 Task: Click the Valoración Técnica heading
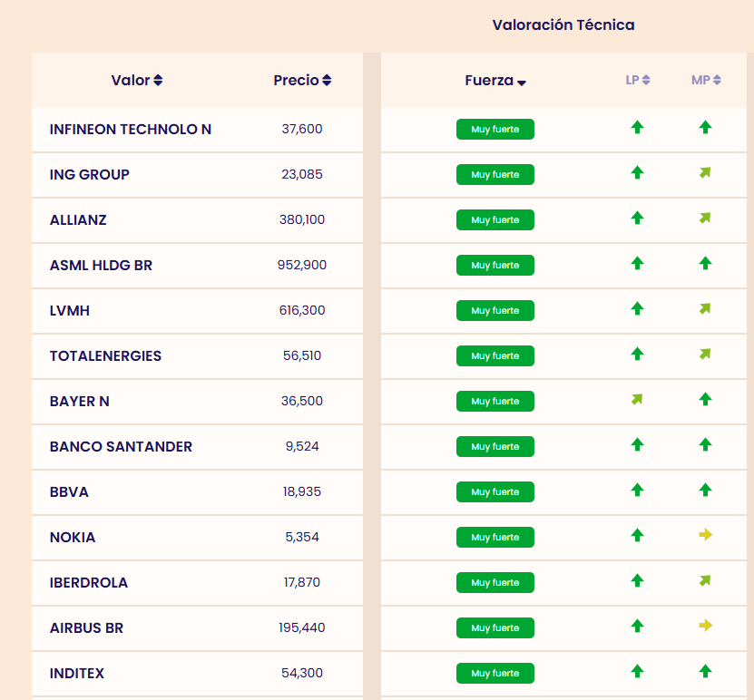563,25
